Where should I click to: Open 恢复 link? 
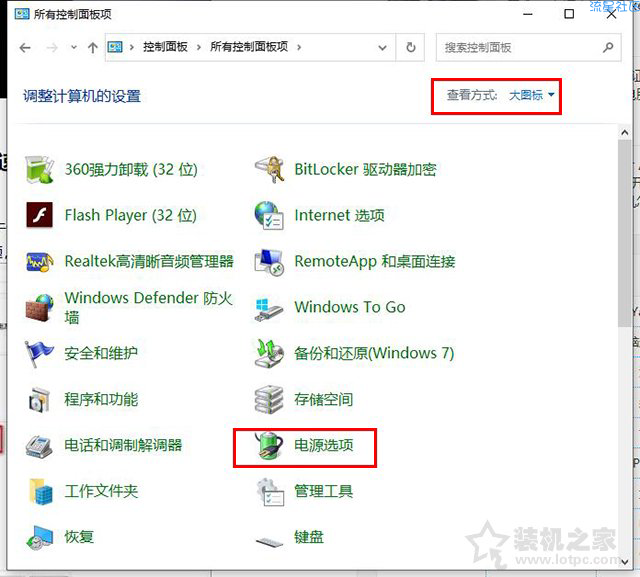point(79,537)
